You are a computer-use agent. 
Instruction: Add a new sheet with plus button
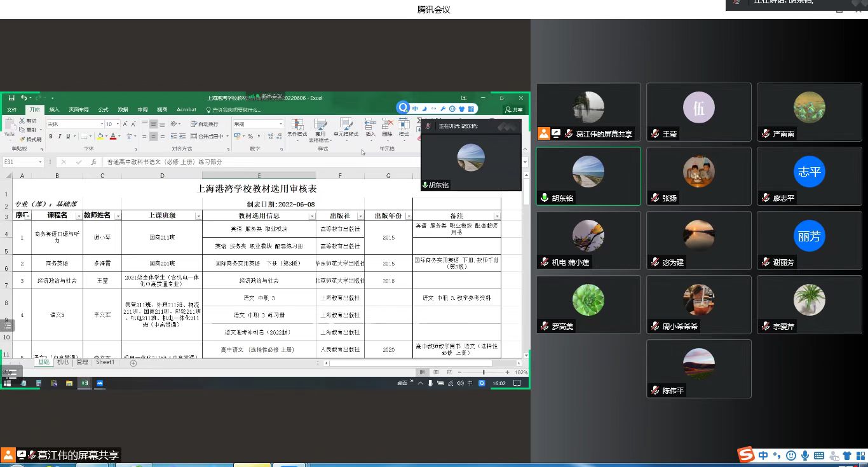click(133, 363)
